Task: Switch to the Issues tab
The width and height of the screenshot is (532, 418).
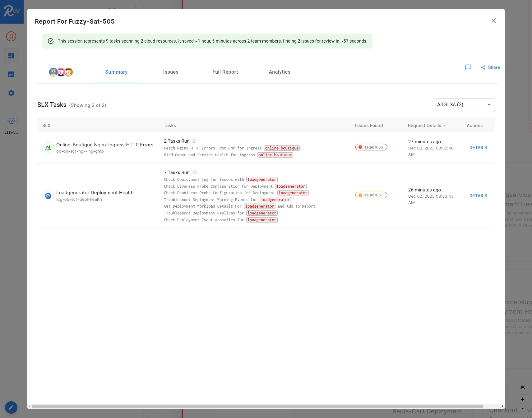Action: click(x=171, y=72)
